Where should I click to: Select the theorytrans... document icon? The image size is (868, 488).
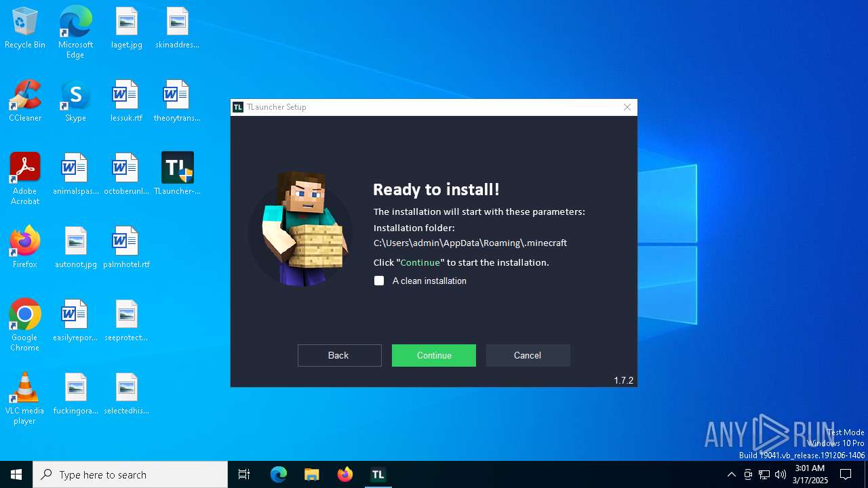177,102
